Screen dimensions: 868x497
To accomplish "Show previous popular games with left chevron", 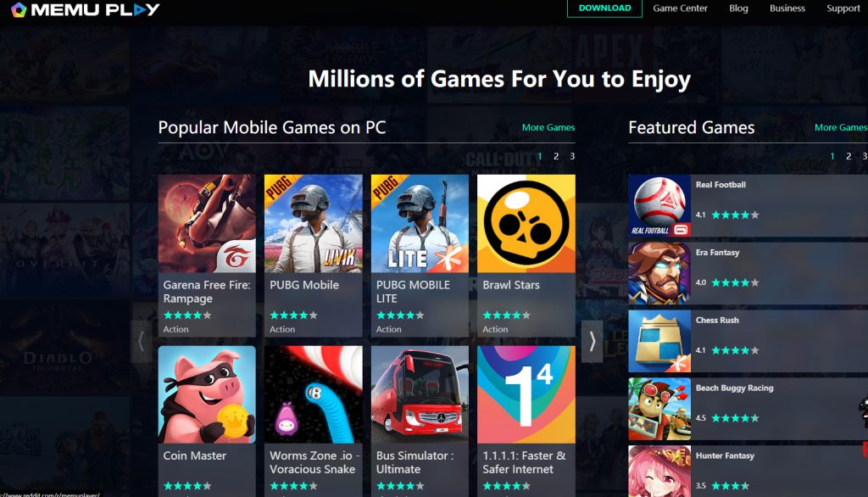I will pos(142,341).
